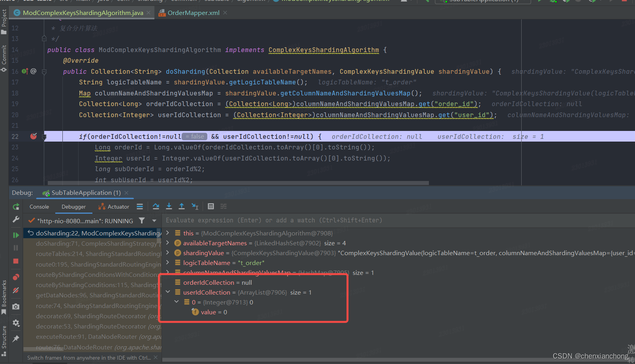Click the breakpoint marker on line 22
635x364 pixels.
(x=34, y=136)
